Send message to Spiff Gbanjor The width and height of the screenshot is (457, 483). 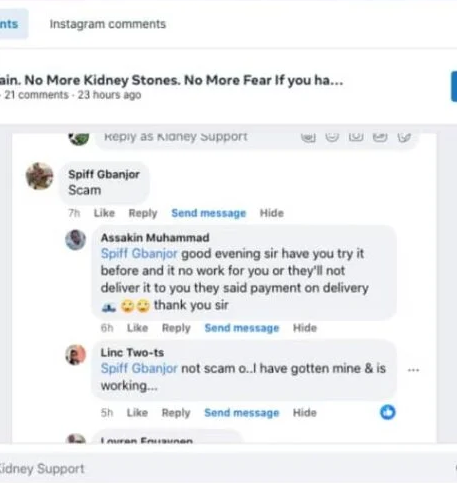pyautogui.click(x=209, y=213)
